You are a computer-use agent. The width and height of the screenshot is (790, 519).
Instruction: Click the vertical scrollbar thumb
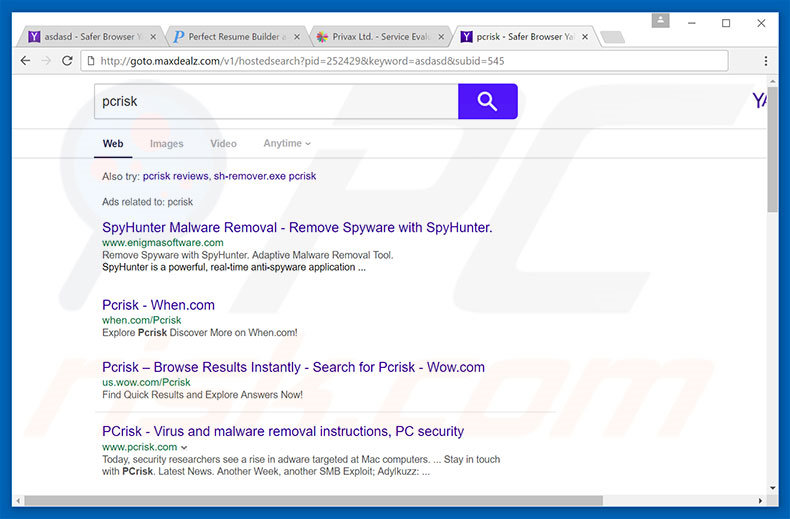772,149
